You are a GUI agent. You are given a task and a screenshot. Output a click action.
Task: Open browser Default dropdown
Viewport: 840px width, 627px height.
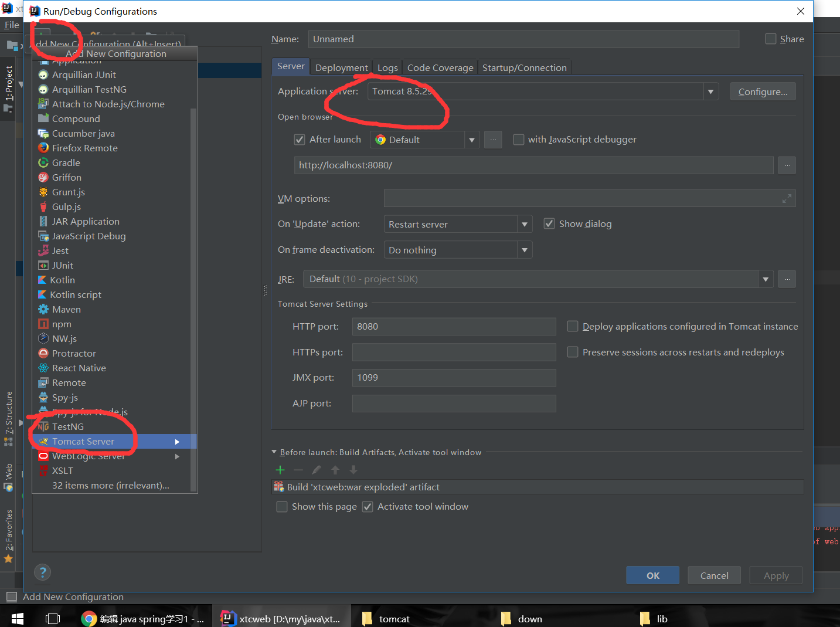[x=472, y=140]
